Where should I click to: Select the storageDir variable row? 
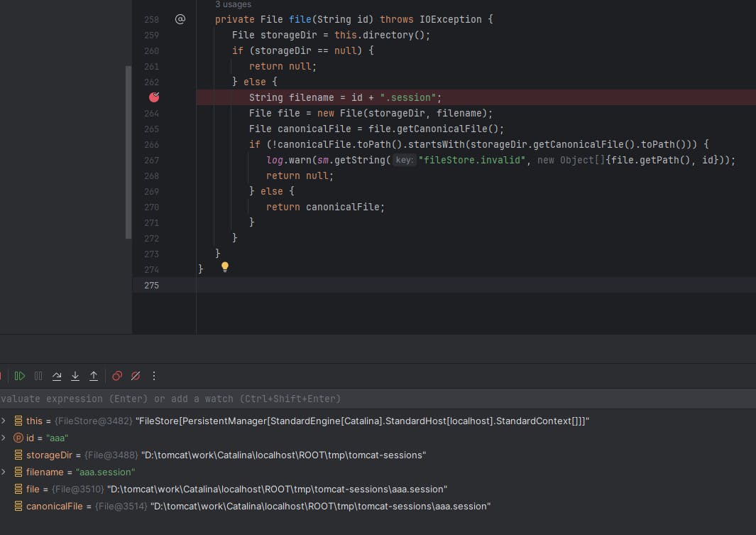tap(378, 455)
